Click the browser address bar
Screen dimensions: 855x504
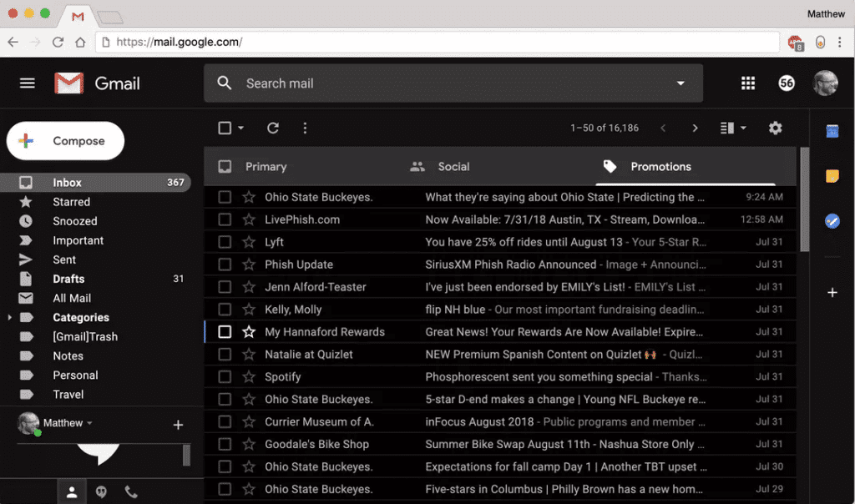click(438, 42)
